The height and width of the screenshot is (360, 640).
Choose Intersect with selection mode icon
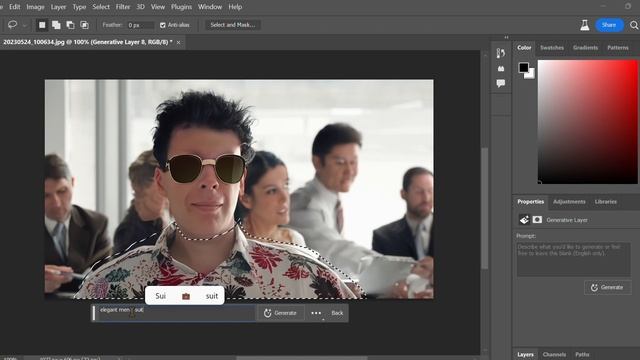tap(84, 25)
